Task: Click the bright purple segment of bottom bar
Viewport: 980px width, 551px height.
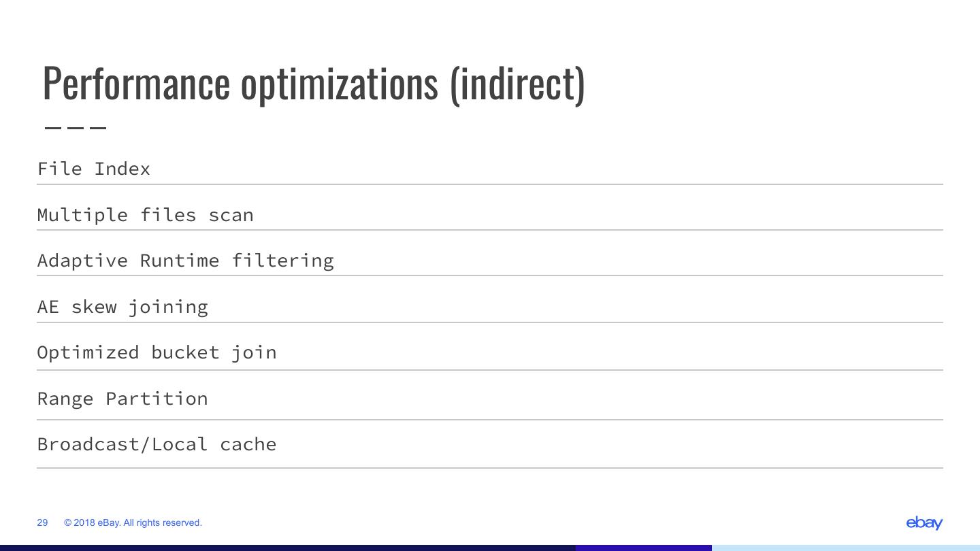Action: coord(643,548)
